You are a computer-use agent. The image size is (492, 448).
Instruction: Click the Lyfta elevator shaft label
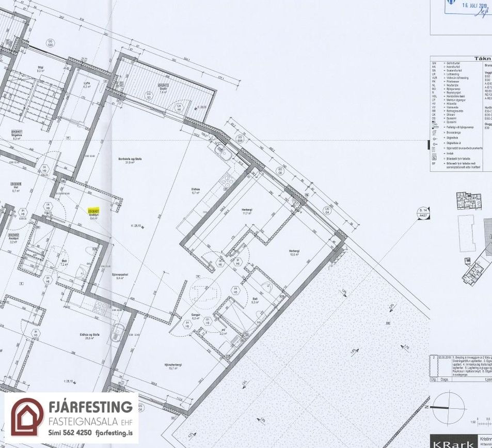pos(87,84)
